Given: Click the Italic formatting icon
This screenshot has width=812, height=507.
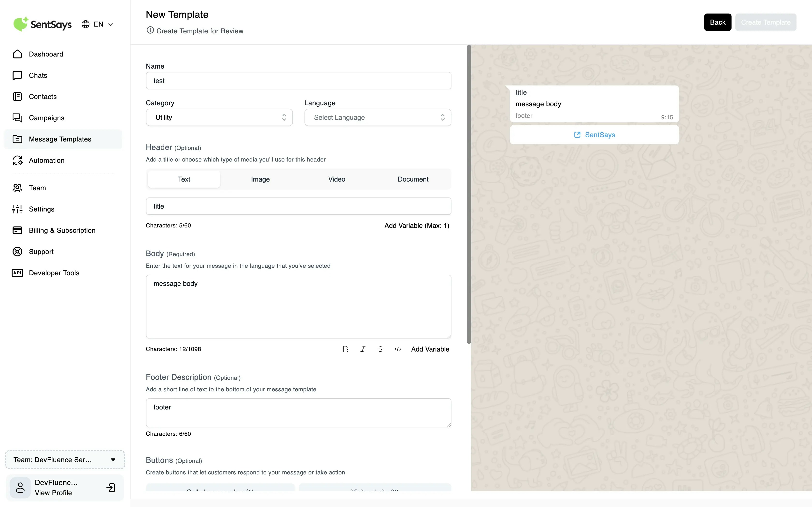Looking at the screenshot, I should pyautogui.click(x=363, y=349).
